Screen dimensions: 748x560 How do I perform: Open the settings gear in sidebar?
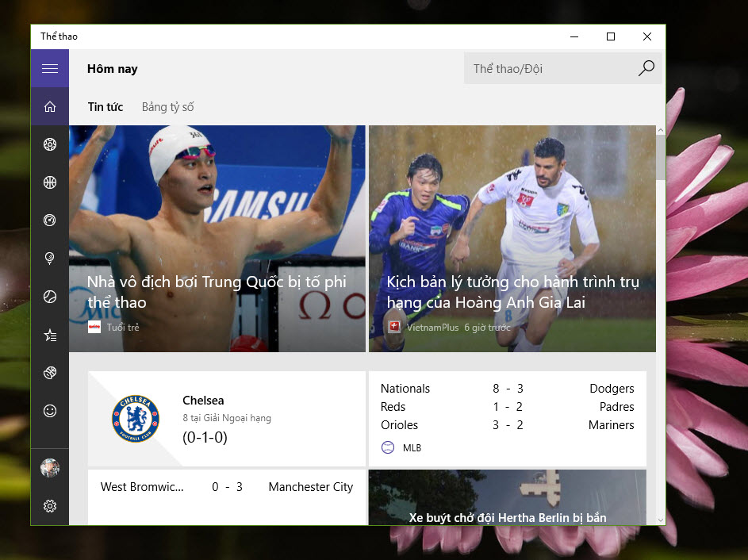tap(50, 505)
